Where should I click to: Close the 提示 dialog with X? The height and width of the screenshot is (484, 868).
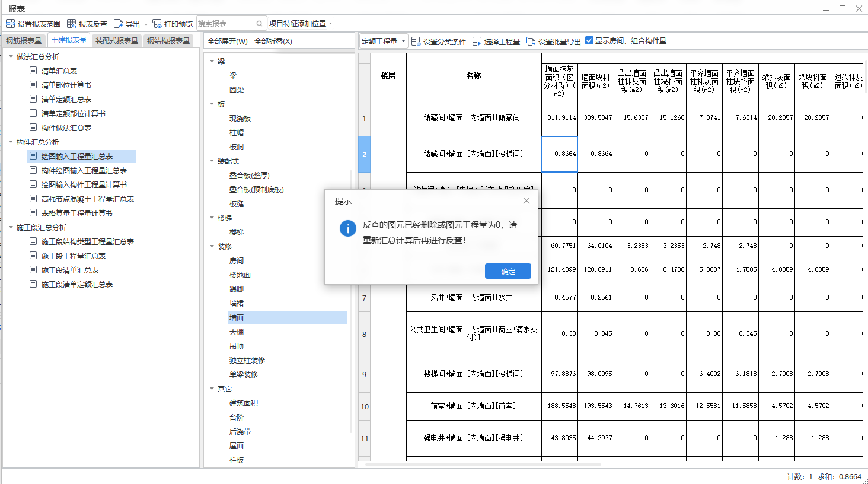coord(526,201)
